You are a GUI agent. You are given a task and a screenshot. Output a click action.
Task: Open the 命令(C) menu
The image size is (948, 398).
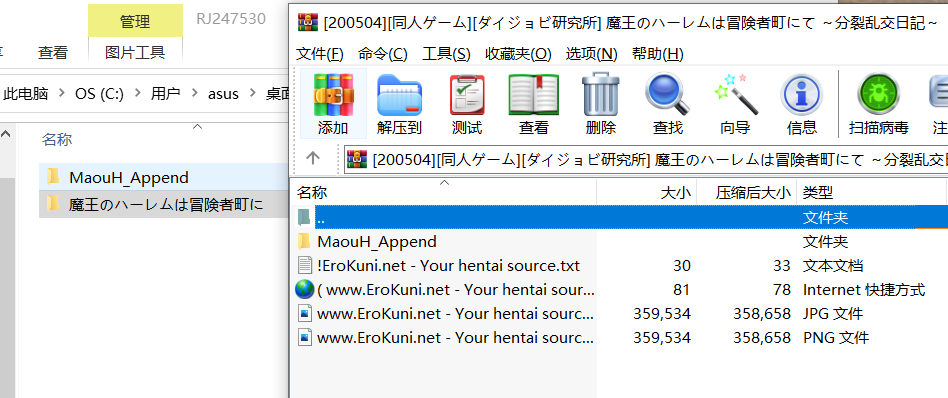click(x=383, y=54)
